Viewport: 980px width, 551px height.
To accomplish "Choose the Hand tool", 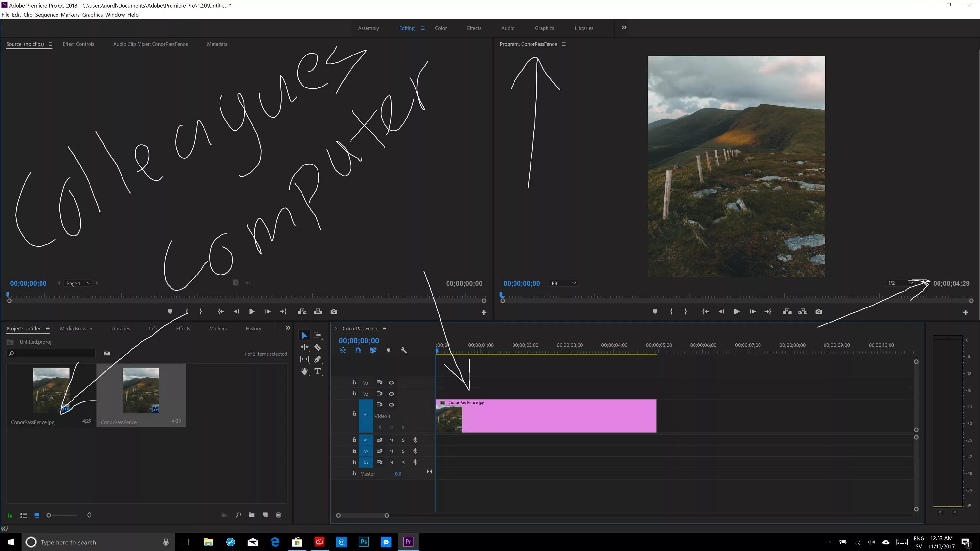I will [304, 371].
